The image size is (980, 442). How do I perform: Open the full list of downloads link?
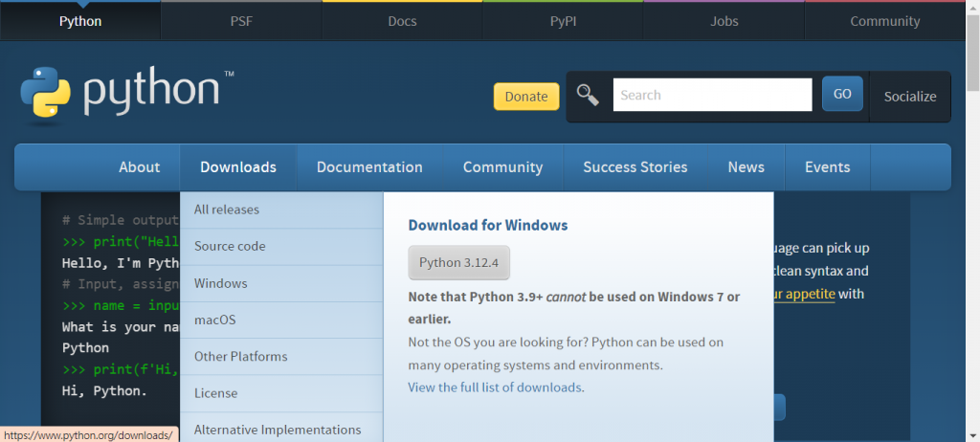[x=496, y=387]
